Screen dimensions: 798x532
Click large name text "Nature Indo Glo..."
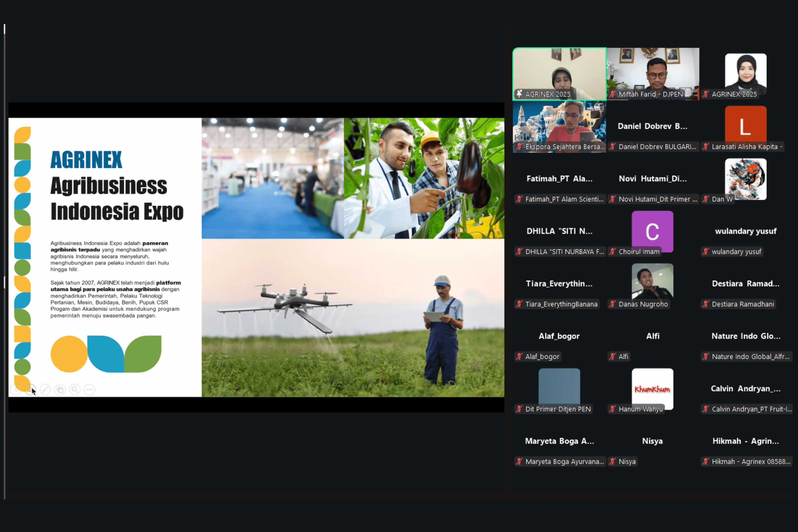[746, 336]
